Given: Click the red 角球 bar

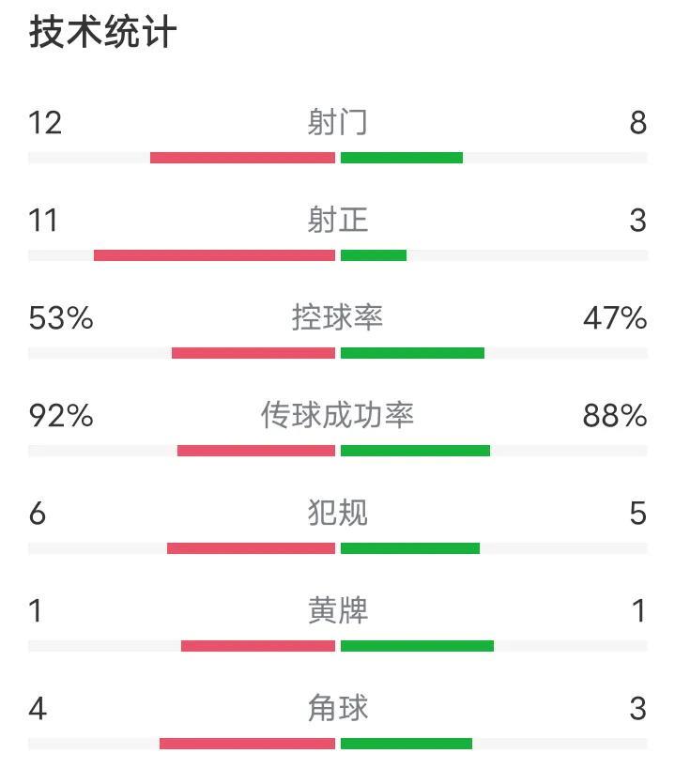Looking at the screenshot, I should coord(248,744).
